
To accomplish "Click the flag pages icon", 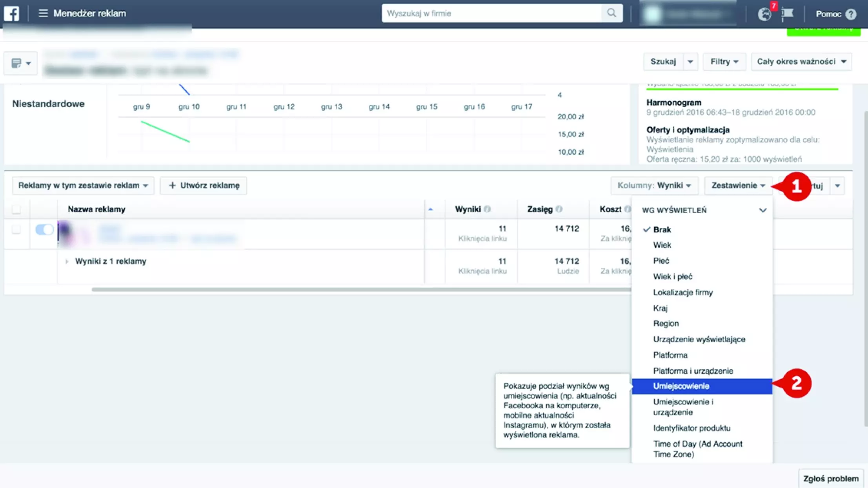I will 787,14.
